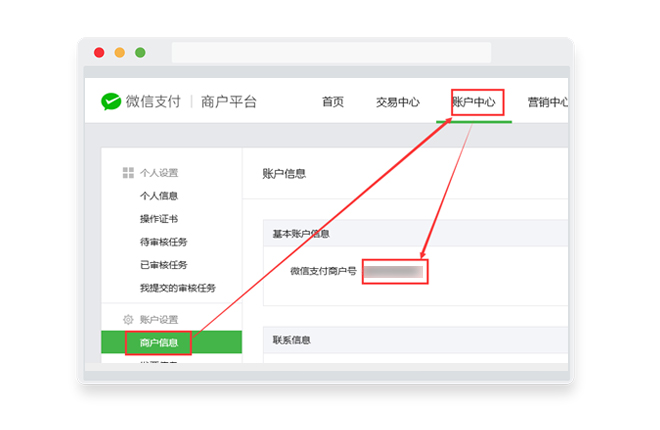Select the 账户中心 tab
660x430 pixels.
click(474, 102)
